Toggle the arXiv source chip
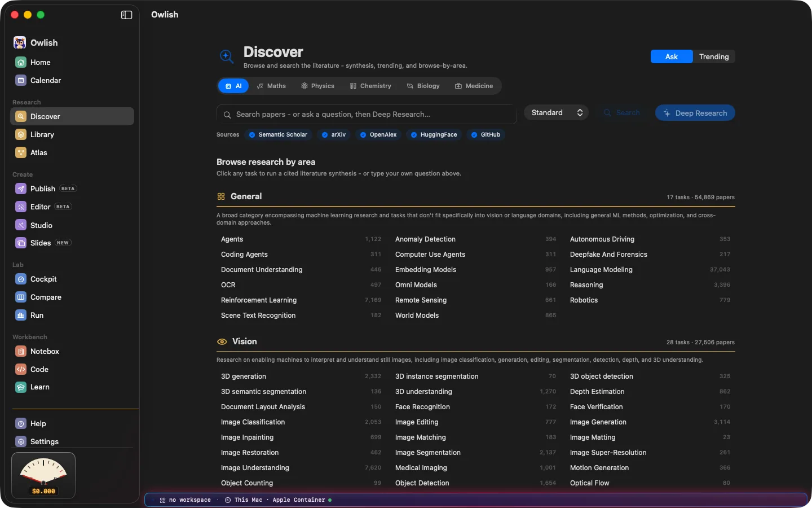This screenshot has height=508, width=812. 334,134
